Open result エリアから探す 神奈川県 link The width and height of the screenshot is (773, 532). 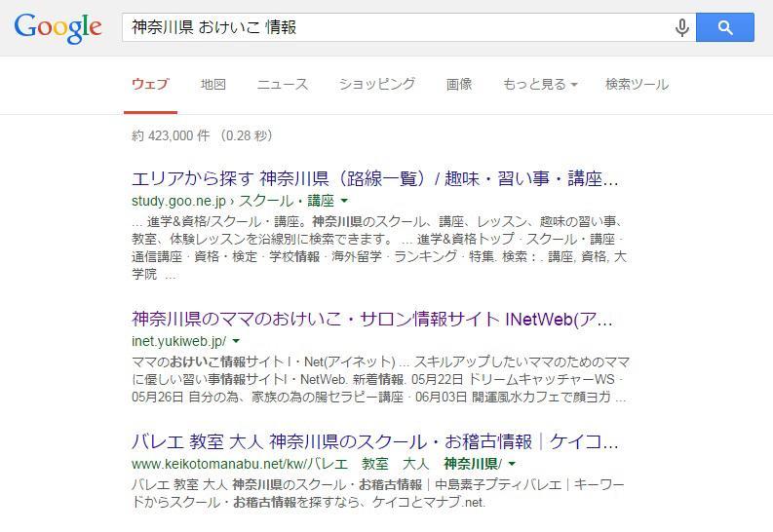tap(374, 178)
